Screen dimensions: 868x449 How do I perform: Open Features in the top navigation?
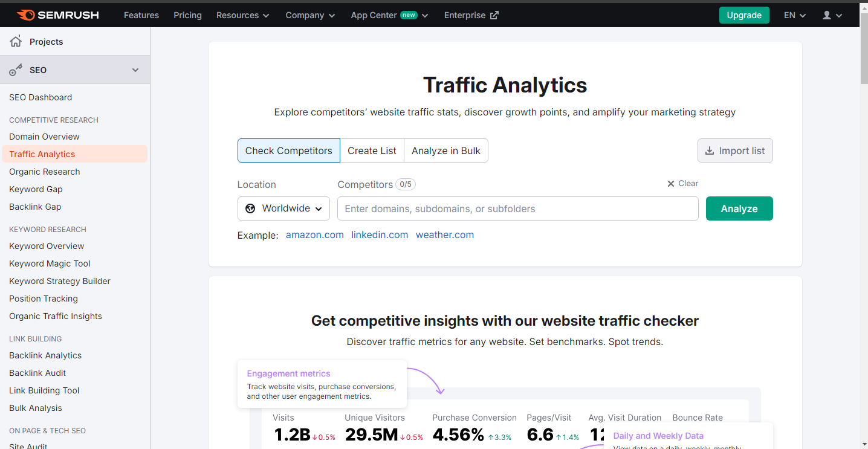point(141,15)
